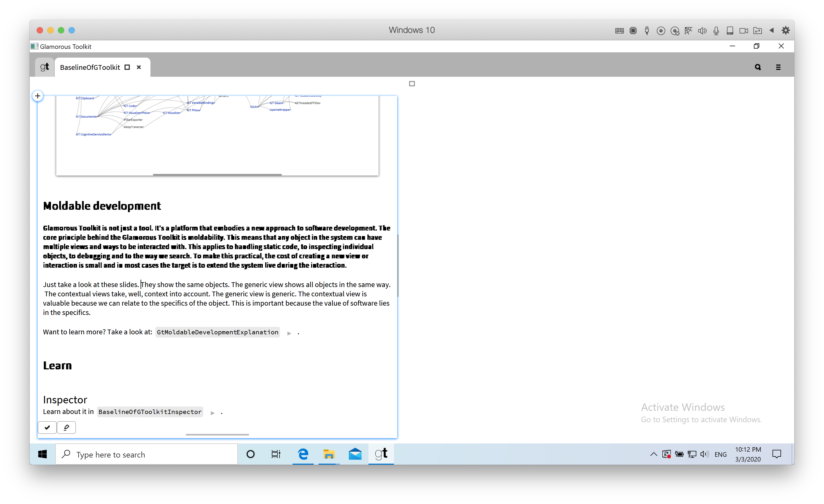
Task: Click the GtMoldableDevelopmentExplanation code link
Action: click(x=217, y=332)
